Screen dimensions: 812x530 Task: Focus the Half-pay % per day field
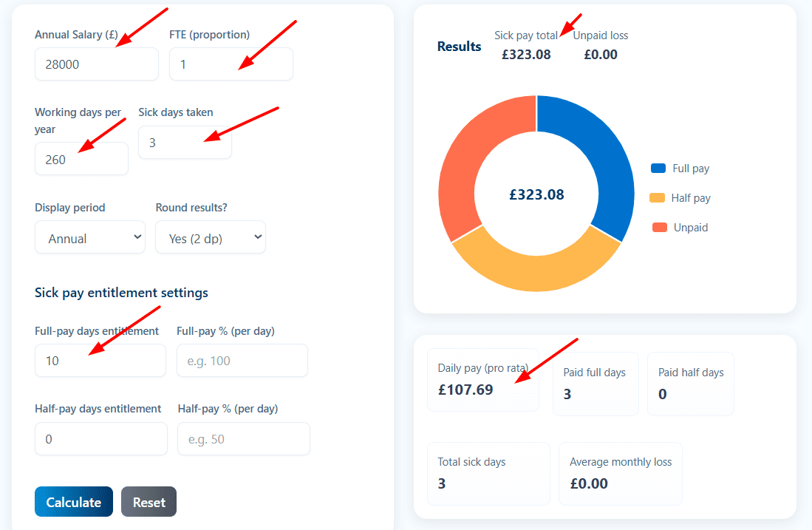click(x=243, y=439)
